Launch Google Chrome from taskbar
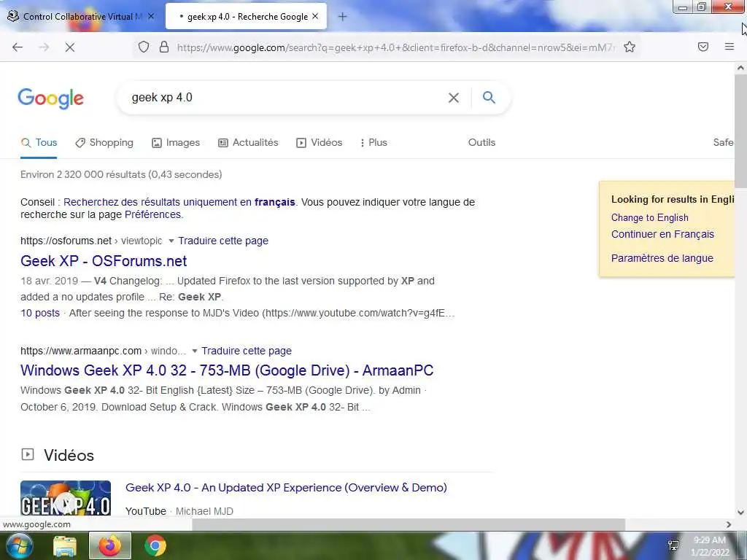The height and width of the screenshot is (560, 747). (x=155, y=545)
